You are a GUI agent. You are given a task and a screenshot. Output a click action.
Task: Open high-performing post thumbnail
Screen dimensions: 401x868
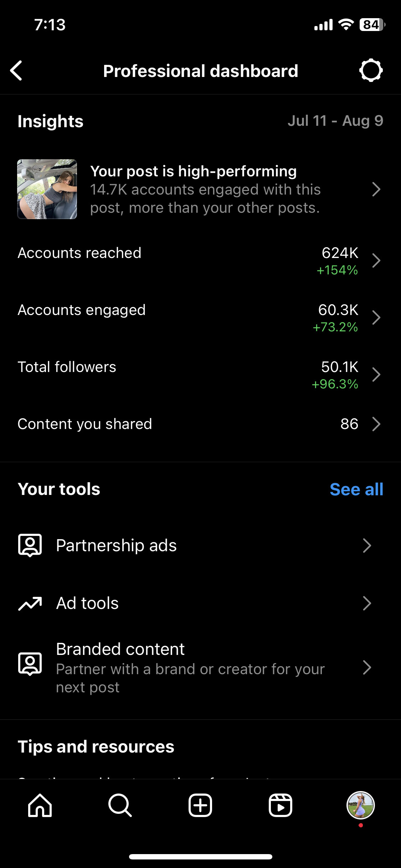pyautogui.click(x=47, y=189)
